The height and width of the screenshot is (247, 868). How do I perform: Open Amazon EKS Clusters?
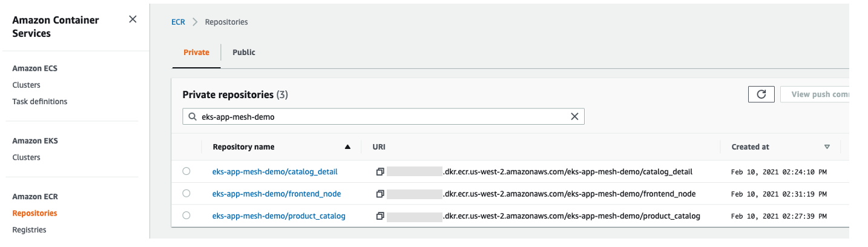pos(27,157)
